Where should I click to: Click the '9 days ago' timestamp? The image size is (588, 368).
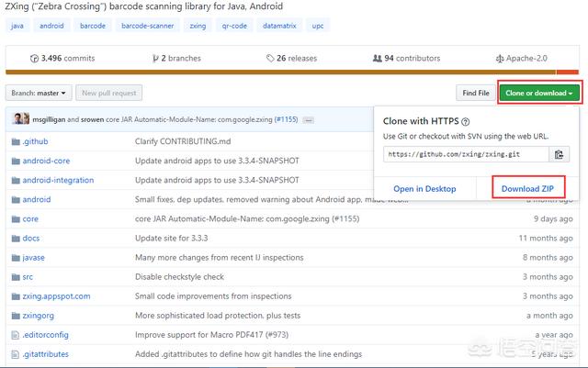tap(553, 218)
